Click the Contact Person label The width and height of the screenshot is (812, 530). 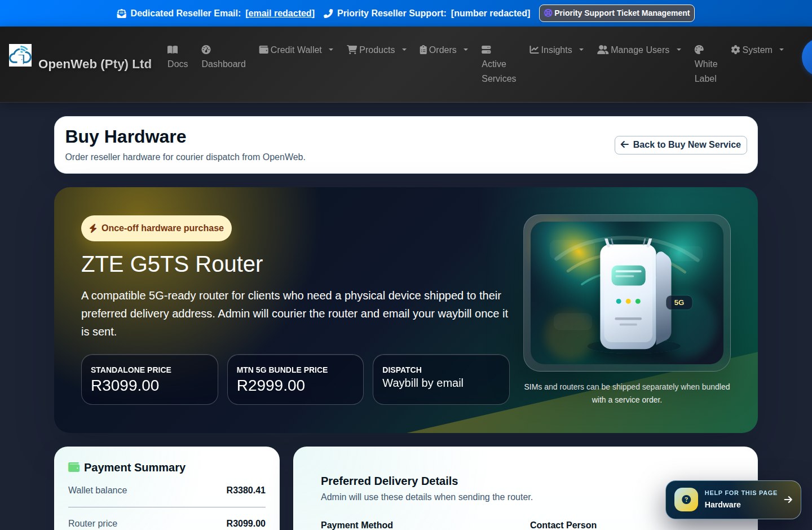point(563,525)
